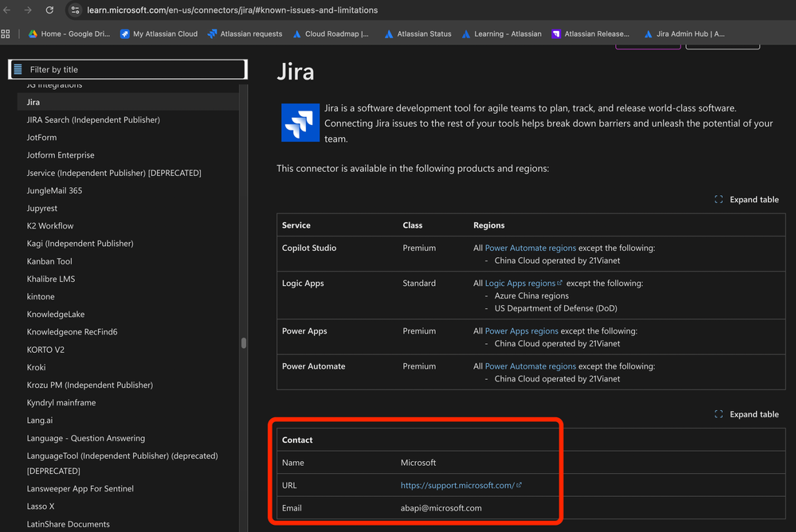
Task: Click the browser reload icon
Action: (49, 10)
